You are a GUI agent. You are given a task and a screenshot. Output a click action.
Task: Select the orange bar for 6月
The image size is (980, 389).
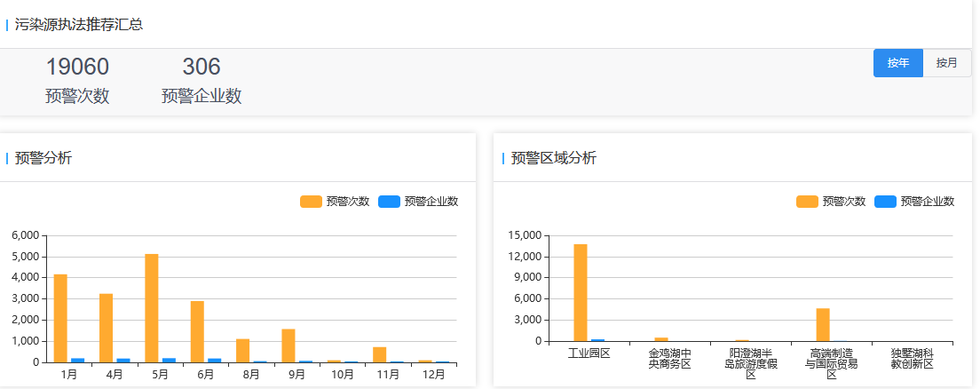click(197, 331)
